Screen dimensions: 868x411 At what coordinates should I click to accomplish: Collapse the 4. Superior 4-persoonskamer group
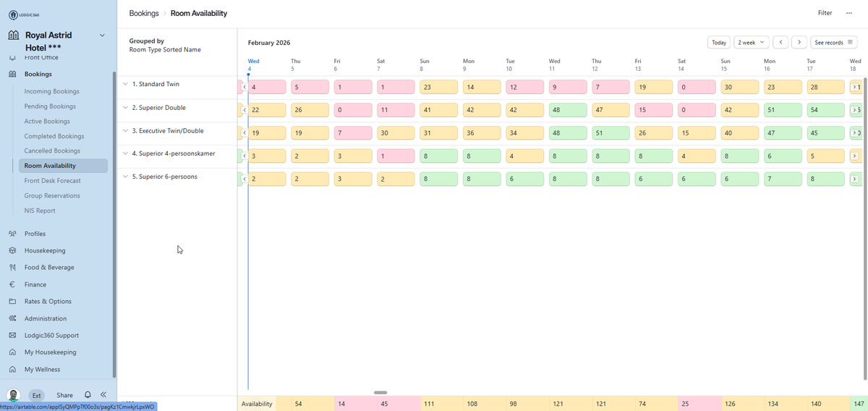pos(126,153)
